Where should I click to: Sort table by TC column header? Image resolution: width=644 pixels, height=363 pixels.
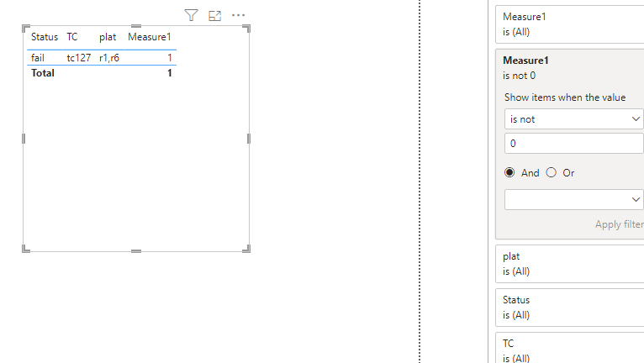coord(72,37)
